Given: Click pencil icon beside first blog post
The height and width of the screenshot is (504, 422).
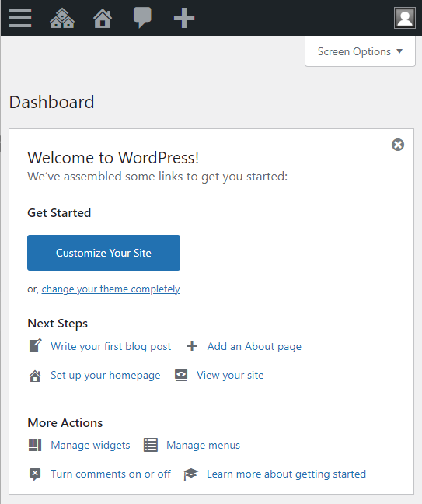Looking at the screenshot, I should point(35,345).
